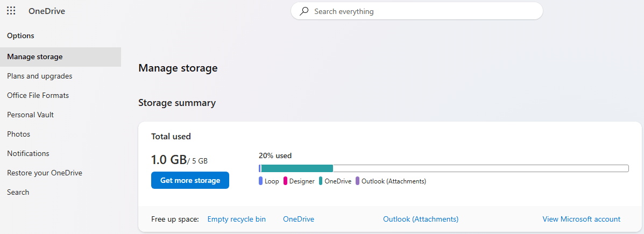Image resolution: width=644 pixels, height=234 pixels.
Task: Open the app launcher grid icon
Action: pos(11,11)
